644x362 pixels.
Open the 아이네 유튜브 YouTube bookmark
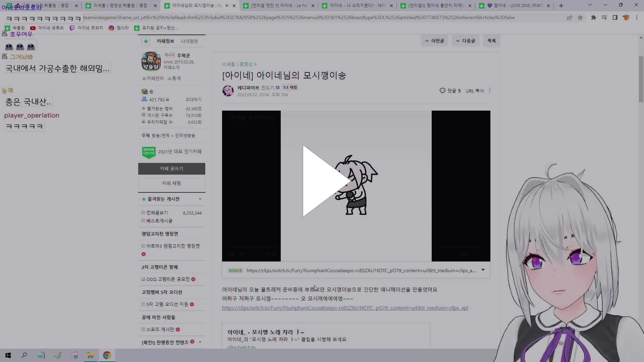tap(47, 28)
